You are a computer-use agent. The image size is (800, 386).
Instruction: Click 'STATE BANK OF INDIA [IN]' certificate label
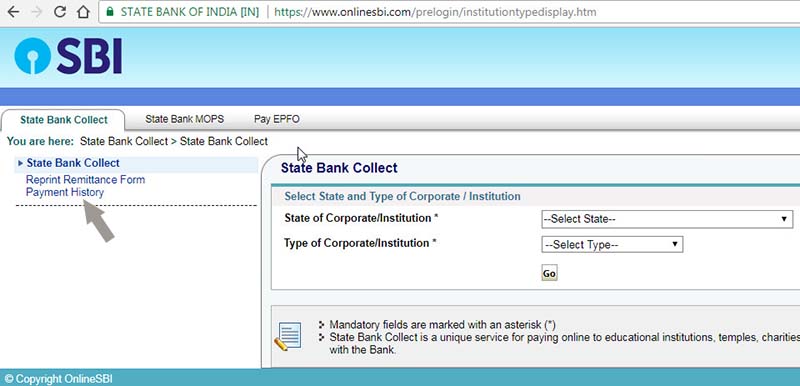pos(190,12)
